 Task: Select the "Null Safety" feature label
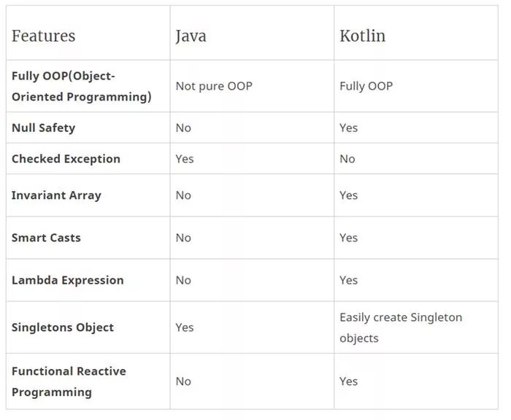tap(43, 128)
